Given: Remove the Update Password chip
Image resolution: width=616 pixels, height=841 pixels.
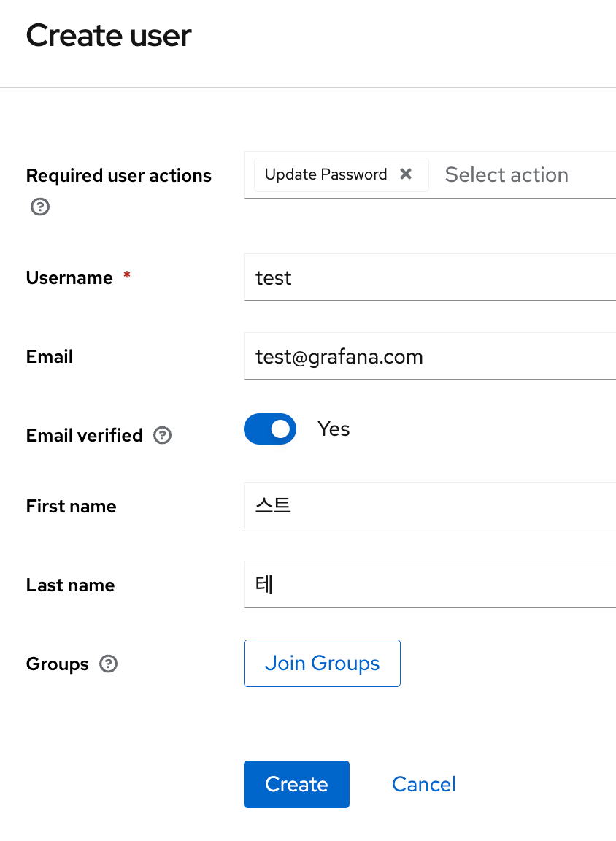Looking at the screenshot, I should pos(406,174).
